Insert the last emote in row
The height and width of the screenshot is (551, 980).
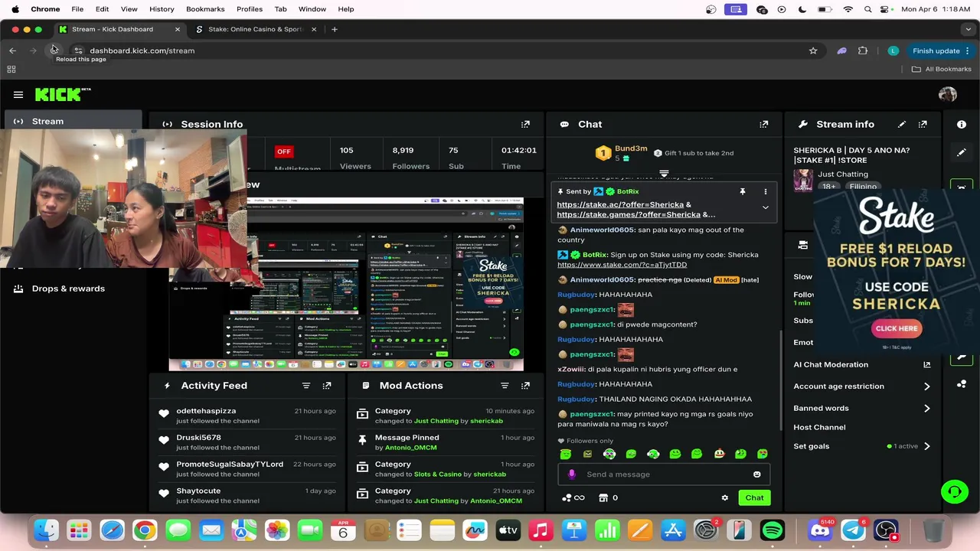(x=763, y=454)
